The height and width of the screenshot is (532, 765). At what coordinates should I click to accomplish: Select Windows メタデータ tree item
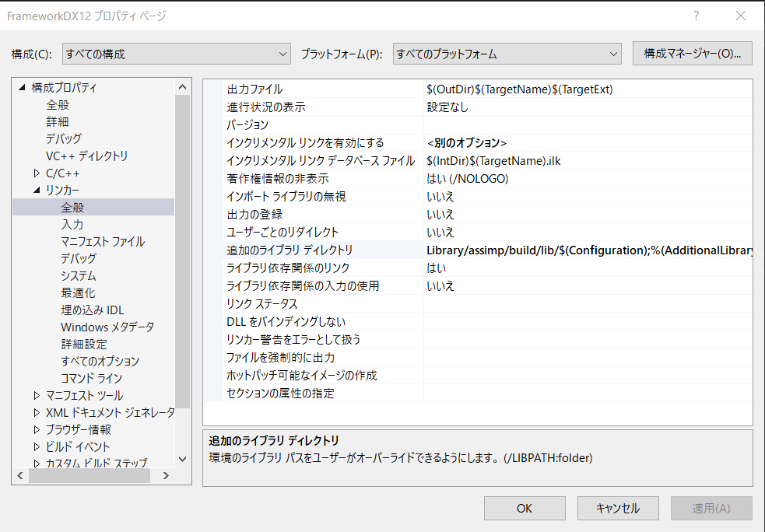(x=107, y=327)
